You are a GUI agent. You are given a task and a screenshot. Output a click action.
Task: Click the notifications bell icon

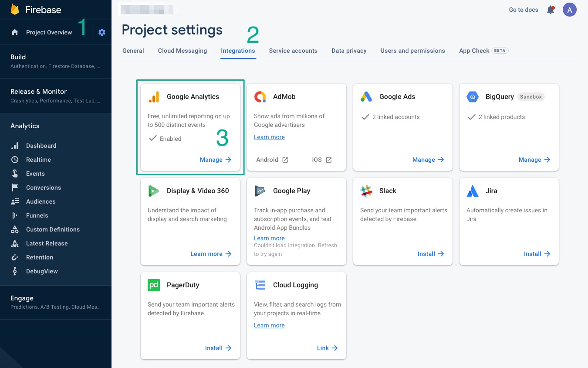click(x=551, y=10)
